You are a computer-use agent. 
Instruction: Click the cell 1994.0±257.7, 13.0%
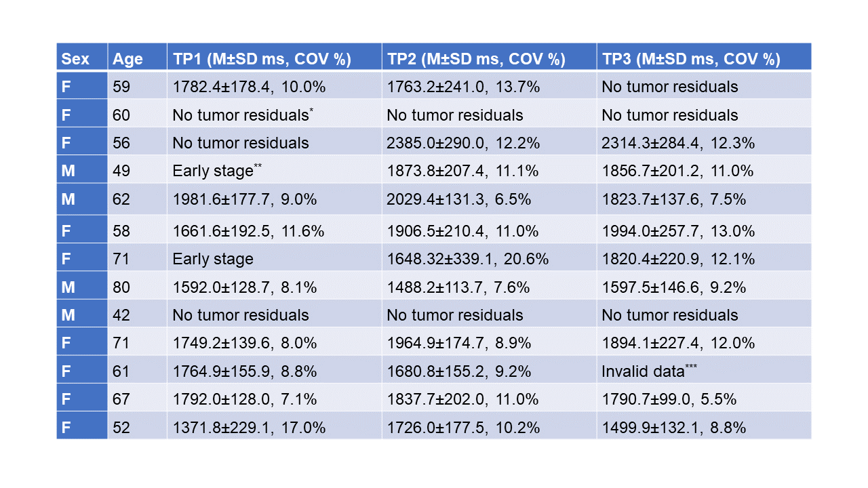678,231
